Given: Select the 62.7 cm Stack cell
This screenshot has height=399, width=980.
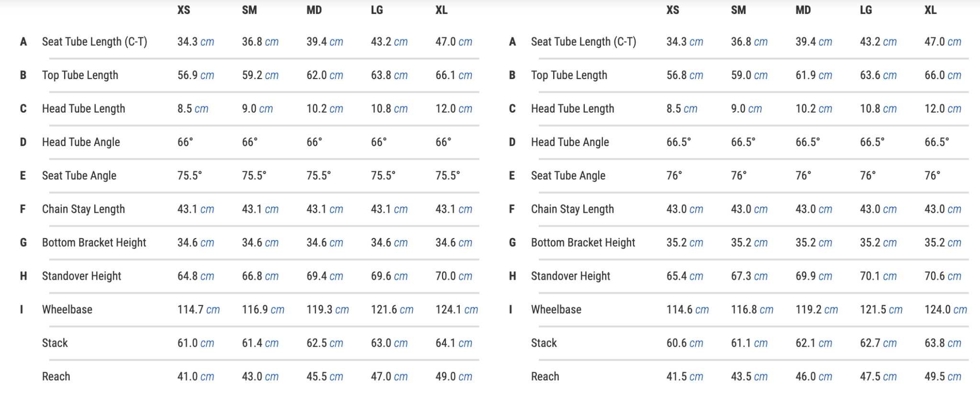Looking at the screenshot, I should point(878,343).
